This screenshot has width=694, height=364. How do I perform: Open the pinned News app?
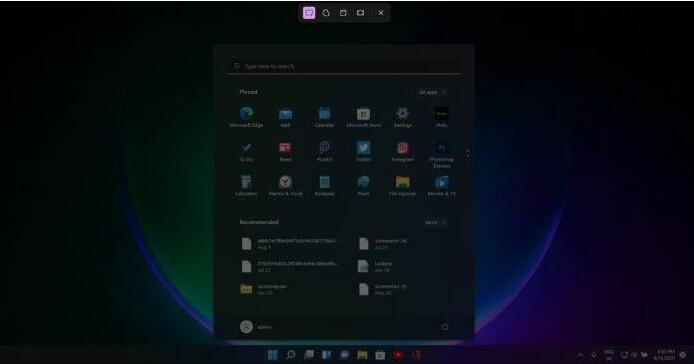click(x=285, y=152)
